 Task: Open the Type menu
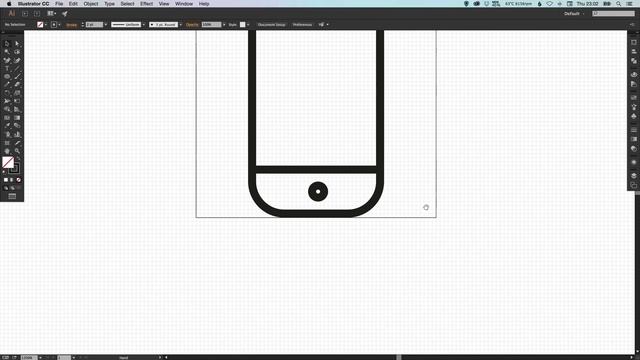(109, 4)
